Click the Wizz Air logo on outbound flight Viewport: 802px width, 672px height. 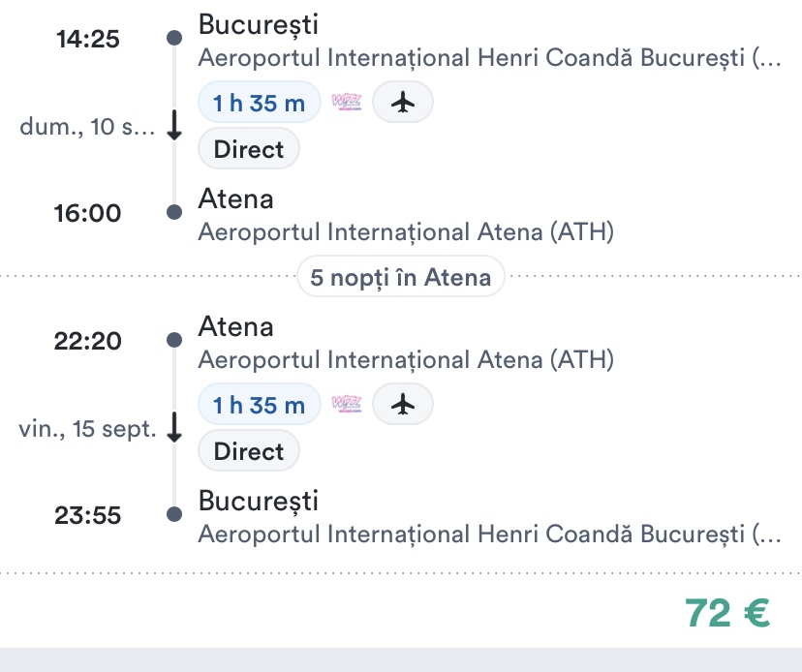coord(346,103)
